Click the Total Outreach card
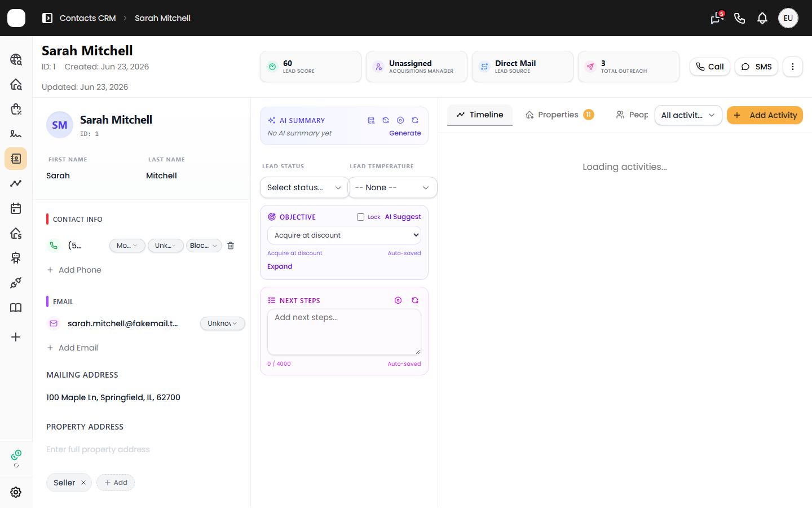Image resolution: width=812 pixels, height=508 pixels. 629,67
